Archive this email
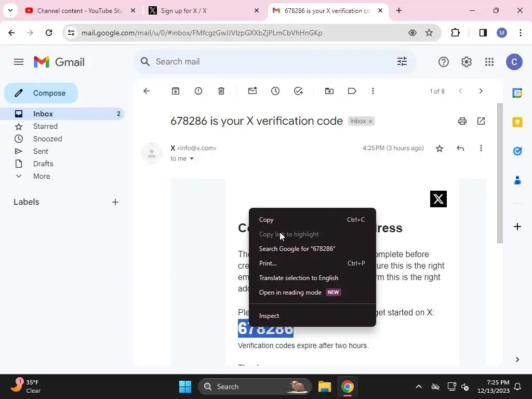The image size is (532, 399). pos(176,91)
